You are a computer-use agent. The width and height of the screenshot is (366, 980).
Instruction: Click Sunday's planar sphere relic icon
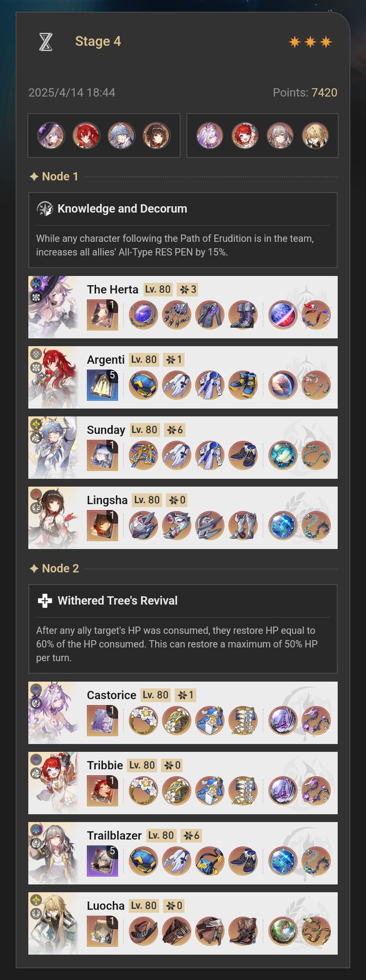tap(283, 455)
